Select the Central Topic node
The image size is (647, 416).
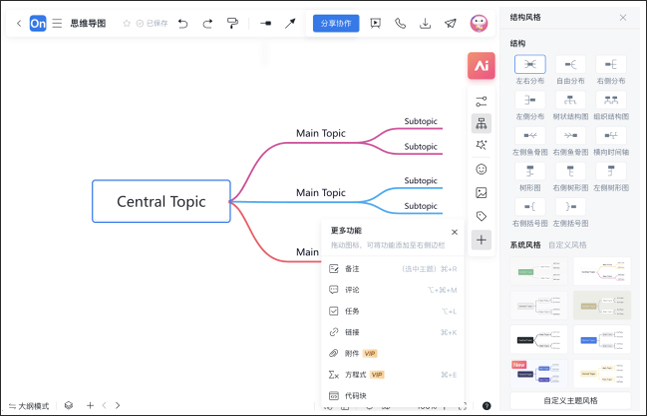(161, 201)
